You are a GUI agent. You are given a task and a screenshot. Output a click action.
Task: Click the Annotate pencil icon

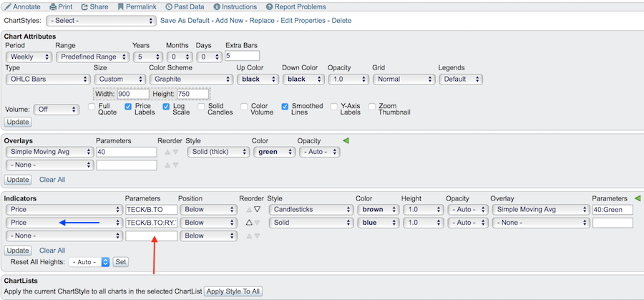(8, 6)
